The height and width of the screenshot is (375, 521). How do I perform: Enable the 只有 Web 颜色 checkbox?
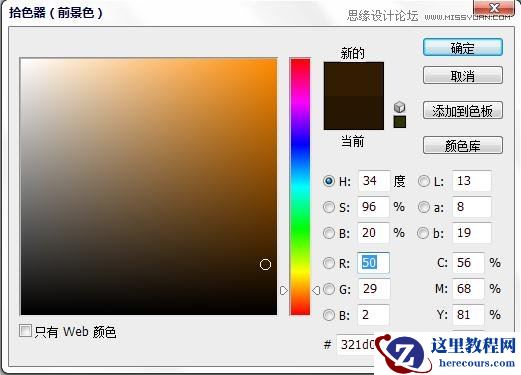click(26, 331)
